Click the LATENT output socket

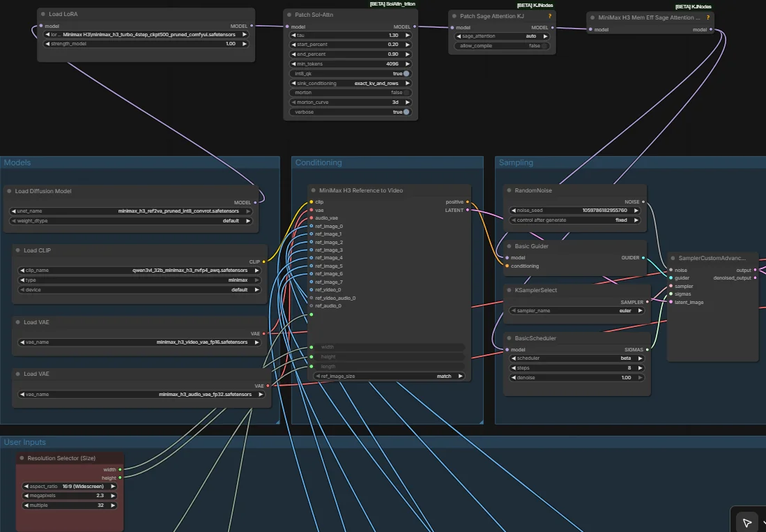click(x=468, y=210)
